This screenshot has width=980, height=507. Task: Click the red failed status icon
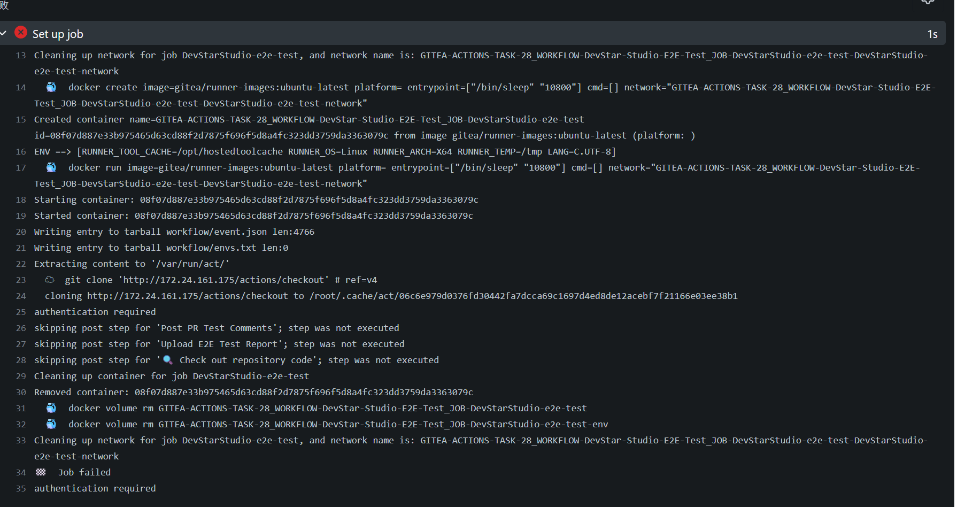point(21,33)
